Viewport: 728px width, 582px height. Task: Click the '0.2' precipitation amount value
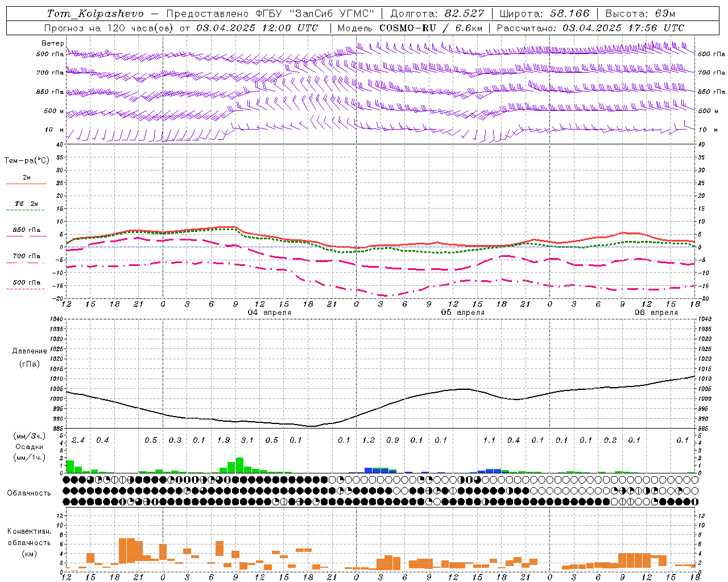[x=610, y=440]
